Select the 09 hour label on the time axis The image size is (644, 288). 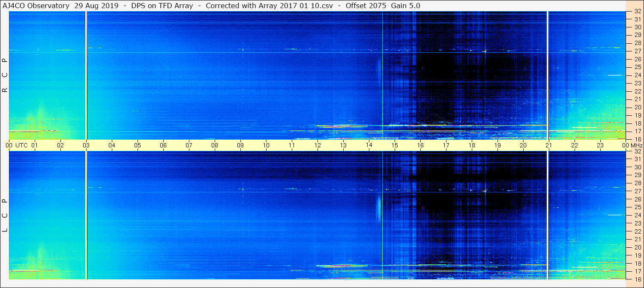click(x=240, y=145)
